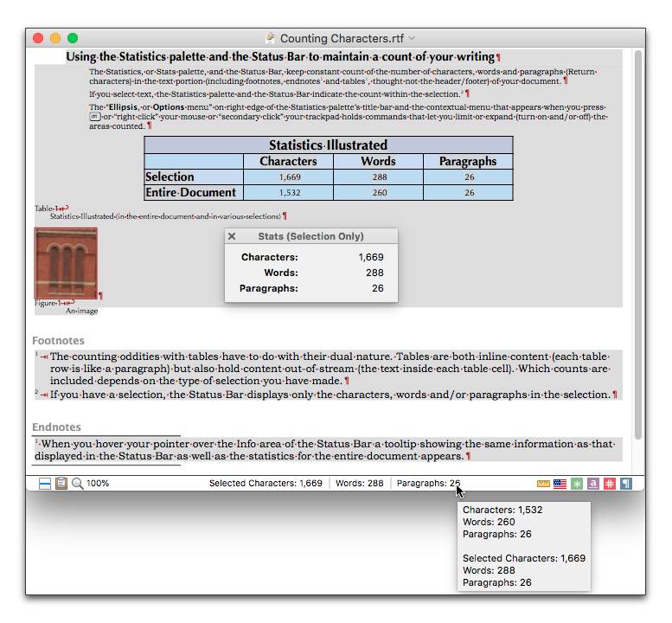Click the brick building image thumbnail
The height and width of the screenshot is (623, 672).
pos(66,263)
